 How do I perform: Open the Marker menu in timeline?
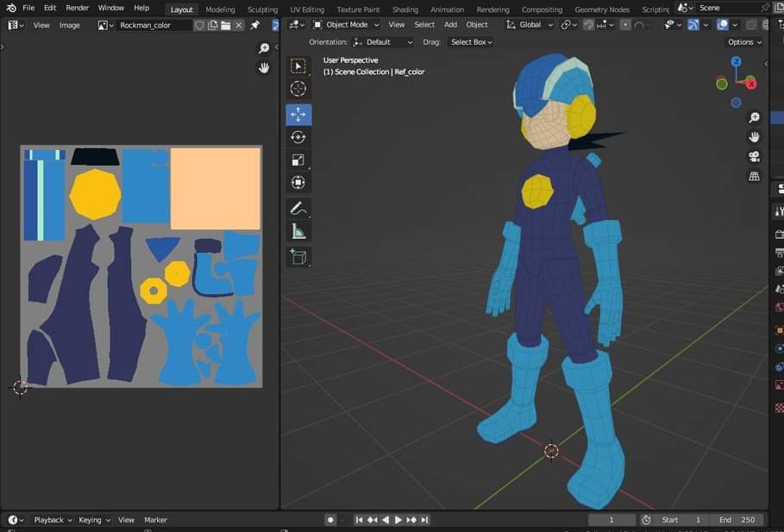(x=155, y=520)
